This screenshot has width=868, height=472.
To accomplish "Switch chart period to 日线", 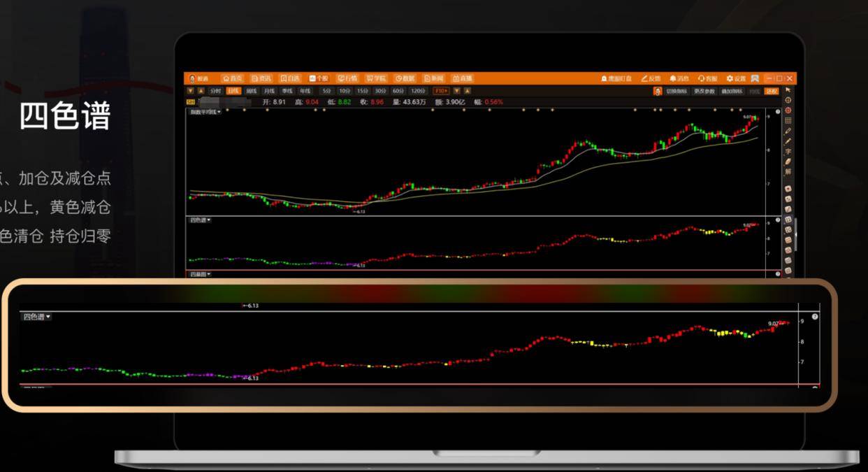I will point(233,91).
